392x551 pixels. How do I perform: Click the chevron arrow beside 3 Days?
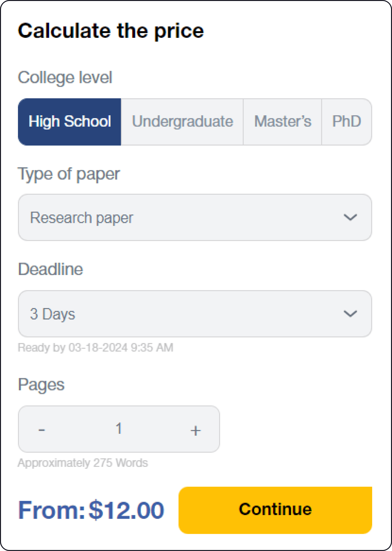[x=350, y=314]
